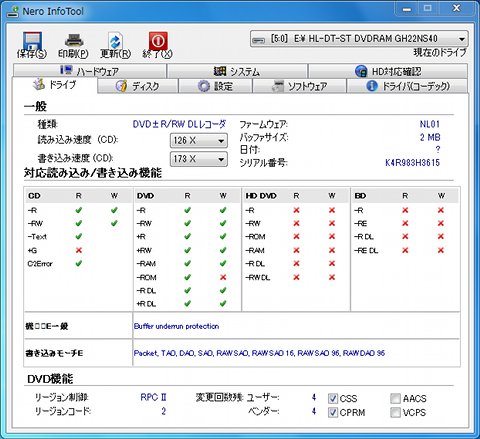Toggle the VCPS checkbox
Image resolution: width=480 pixels, height=439 pixels.
pos(395,412)
